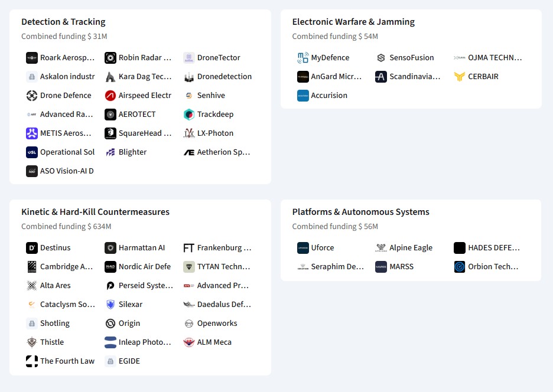This screenshot has width=553, height=392.
Task: Click the MyDefence logo icon
Action: click(303, 58)
